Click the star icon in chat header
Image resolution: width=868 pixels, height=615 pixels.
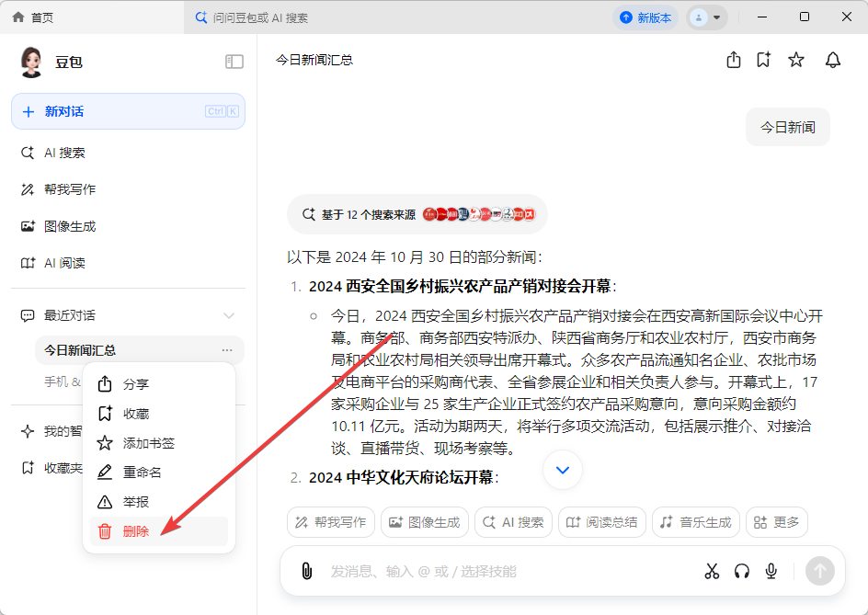point(796,60)
